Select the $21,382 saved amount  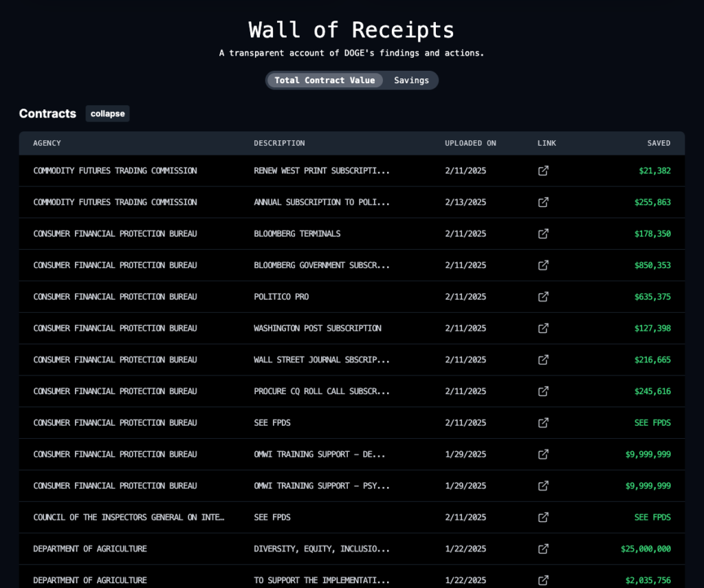pos(654,171)
